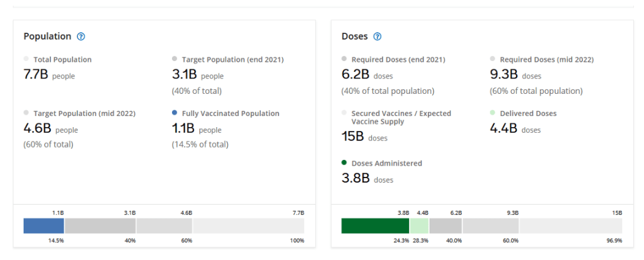
Task: Click the light green Delivered Doses legend dot
Action: point(493,113)
